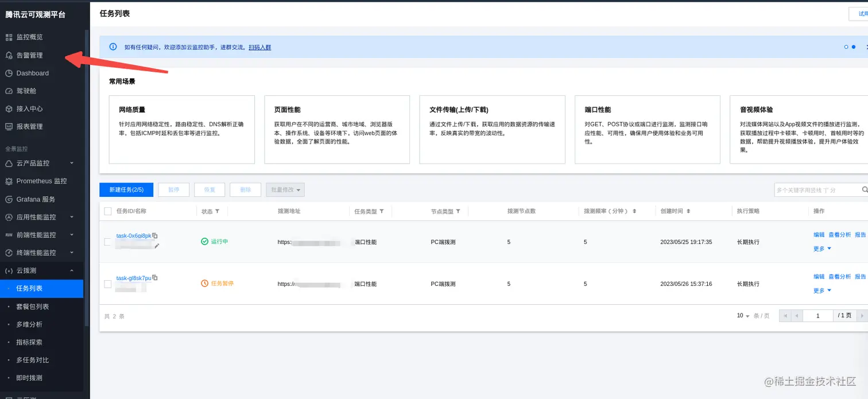Go to first page arrow
Screen dimensions: 868x399
click(785, 316)
